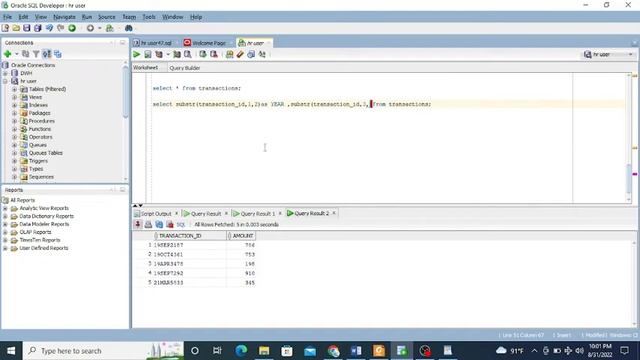Open dropdown arrow next to green plus
This screenshot has height=360, width=640.
point(17,54)
